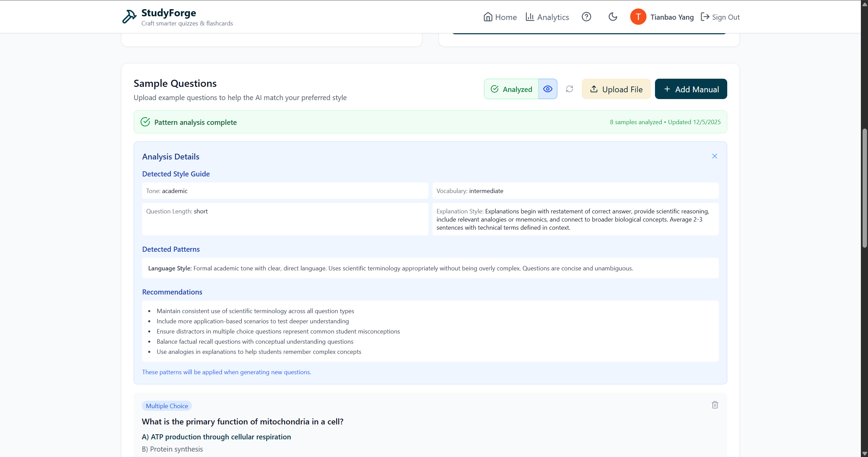Delete the mitochondria question with the trash icon

tap(715, 405)
